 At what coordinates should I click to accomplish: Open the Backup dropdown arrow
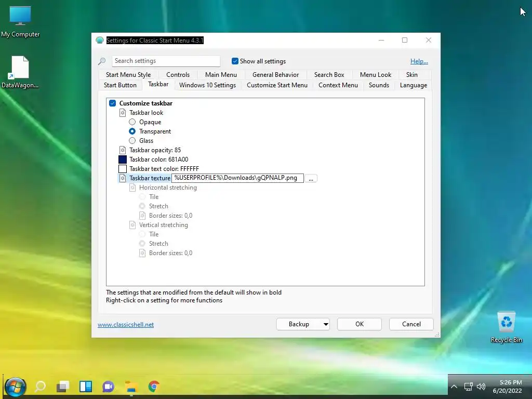tap(326, 324)
